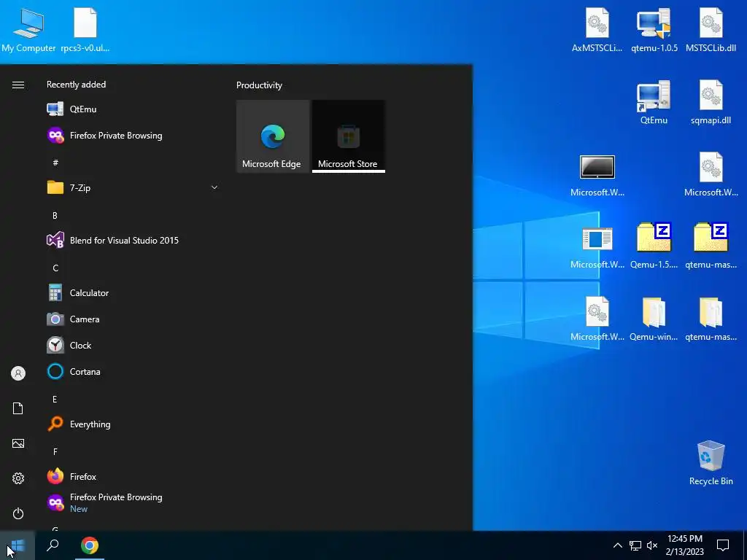Open Firefox Private Browsing marked New
Screen dimensions: 747x560
(x=133, y=502)
